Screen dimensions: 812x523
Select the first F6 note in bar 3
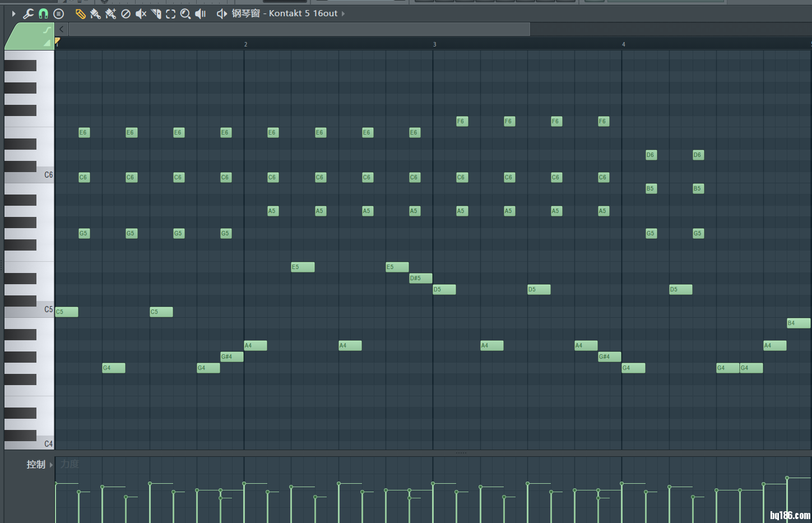click(x=462, y=121)
